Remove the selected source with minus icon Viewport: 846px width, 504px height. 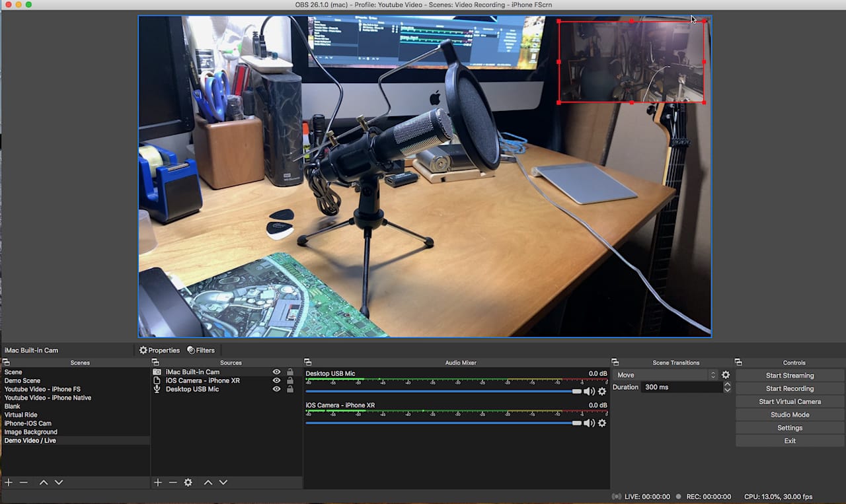pyautogui.click(x=173, y=483)
